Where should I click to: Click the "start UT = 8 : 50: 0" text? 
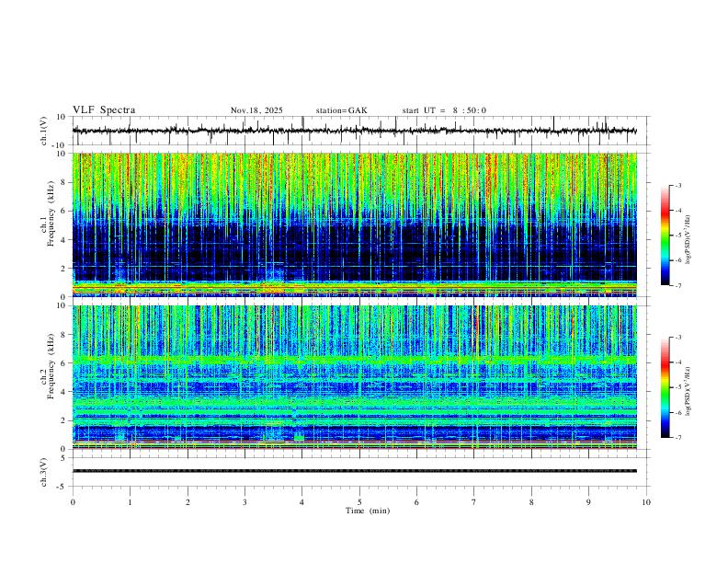[x=444, y=110]
